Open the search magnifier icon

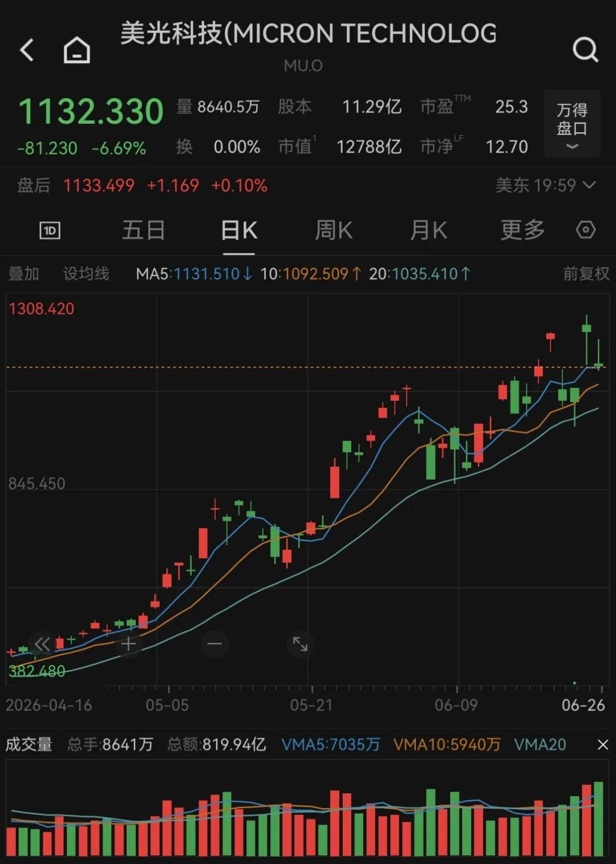585,50
